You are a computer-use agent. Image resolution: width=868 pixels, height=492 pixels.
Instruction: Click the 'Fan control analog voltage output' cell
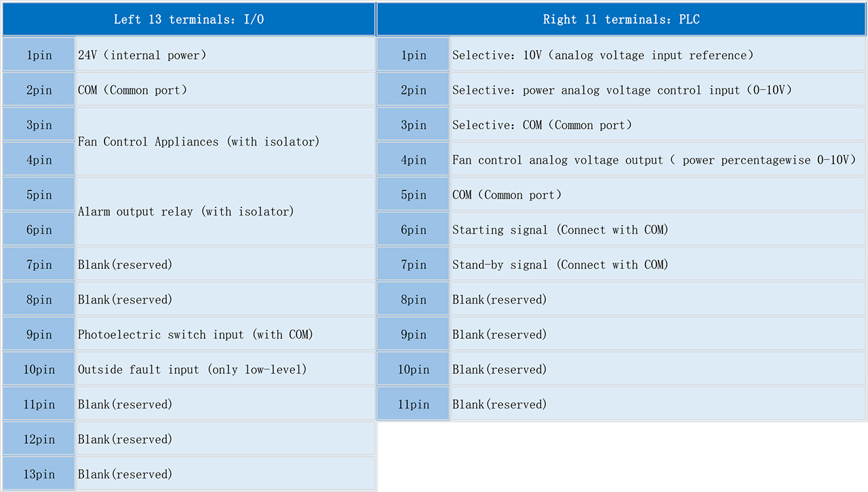click(658, 160)
